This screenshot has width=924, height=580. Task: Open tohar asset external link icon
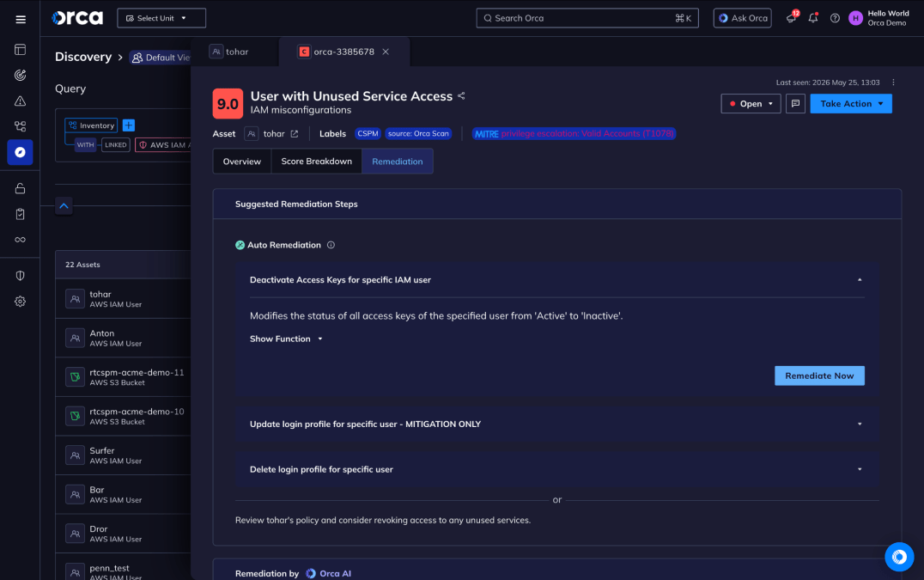pyautogui.click(x=295, y=134)
